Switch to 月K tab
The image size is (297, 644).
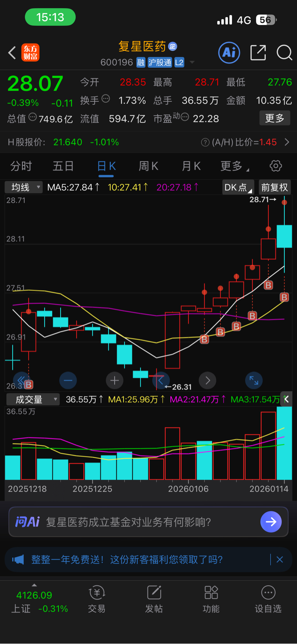click(191, 166)
